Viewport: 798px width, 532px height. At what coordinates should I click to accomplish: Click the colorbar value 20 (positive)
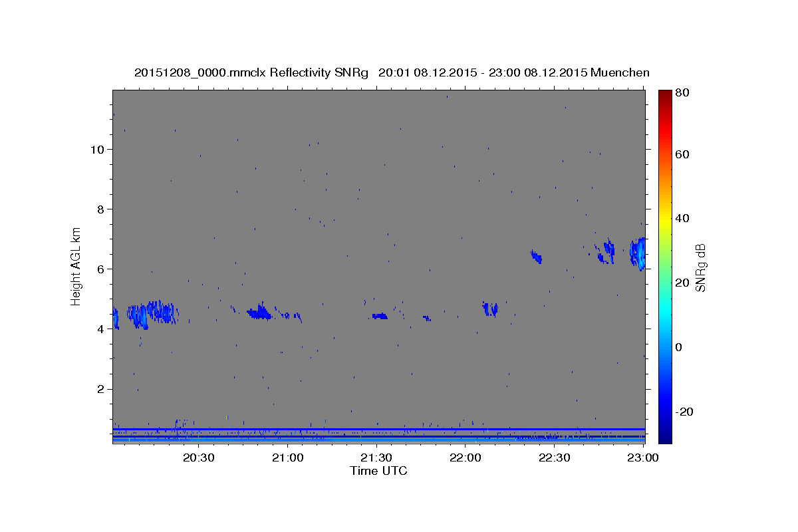click(x=683, y=283)
